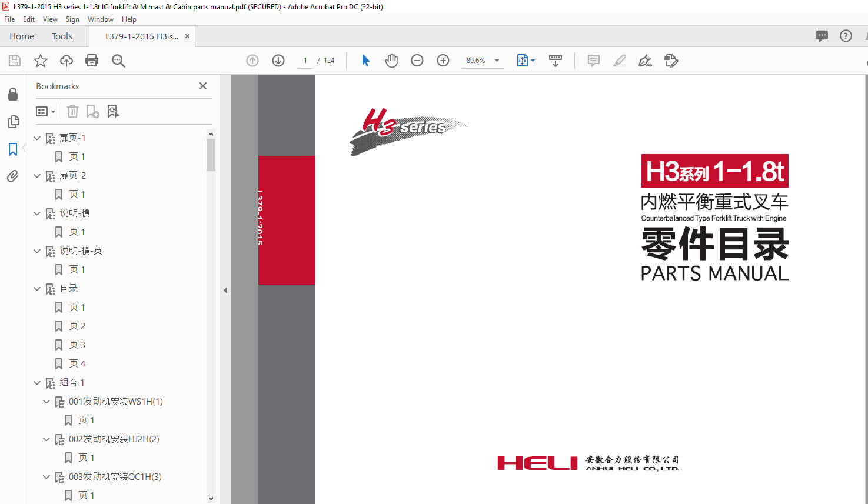Select 页 1 under 扉页-1

coord(77,157)
